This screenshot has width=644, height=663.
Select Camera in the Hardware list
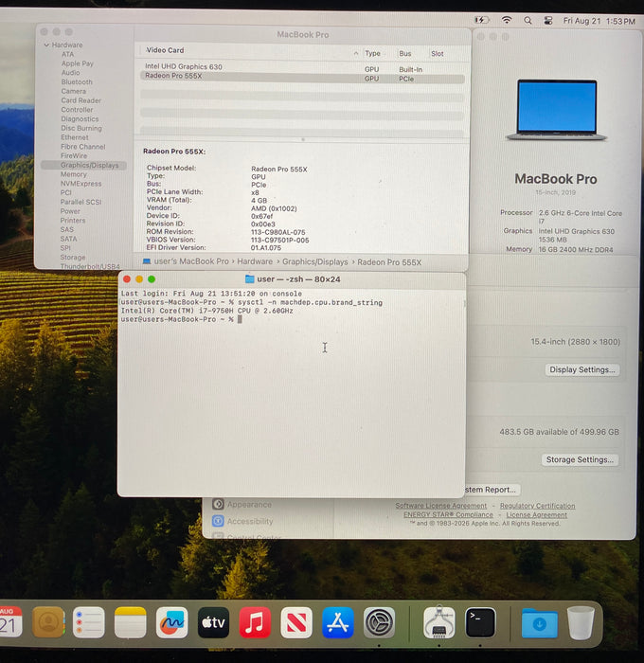click(74, 91)
